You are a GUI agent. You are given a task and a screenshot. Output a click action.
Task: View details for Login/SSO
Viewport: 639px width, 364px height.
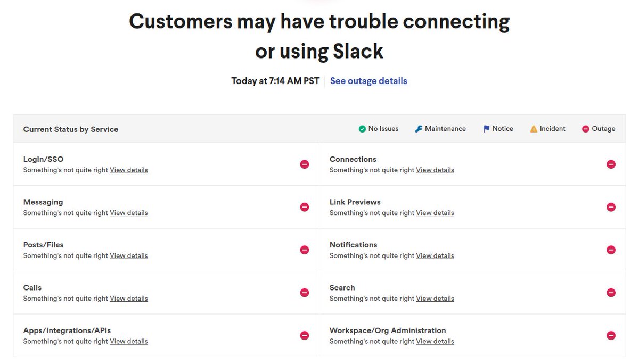click(129, 170)
